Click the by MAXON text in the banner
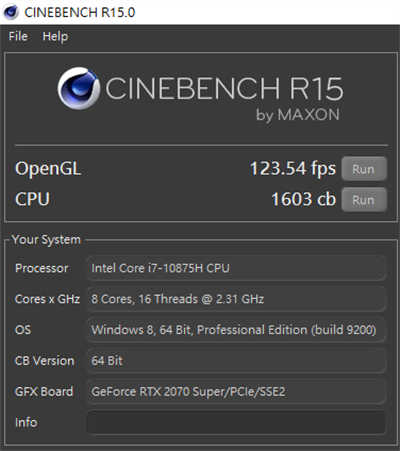Image resolution: width=400 pixels, height=451 pixels. [x=298, y=115]
